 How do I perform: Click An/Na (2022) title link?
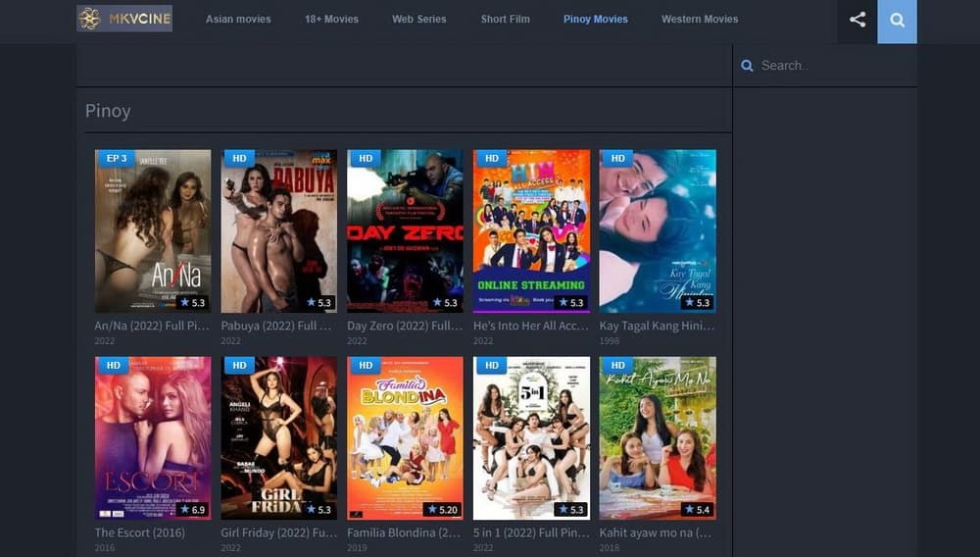[x=152, y=326]
